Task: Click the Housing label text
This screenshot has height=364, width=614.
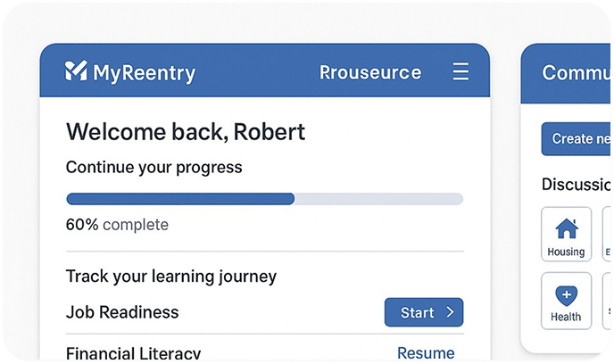Action: [566, 252]
